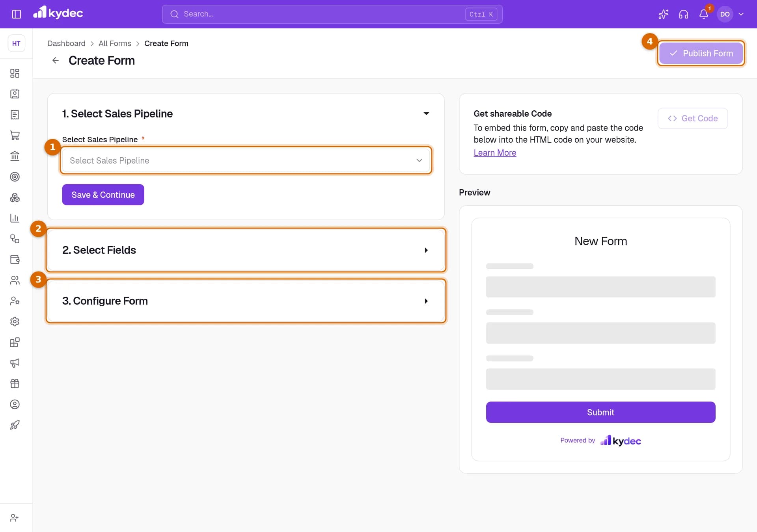This screenshot has width=757, height=532.
Task: Open the settings gear icon in sidebar
Action: (15, 322)
